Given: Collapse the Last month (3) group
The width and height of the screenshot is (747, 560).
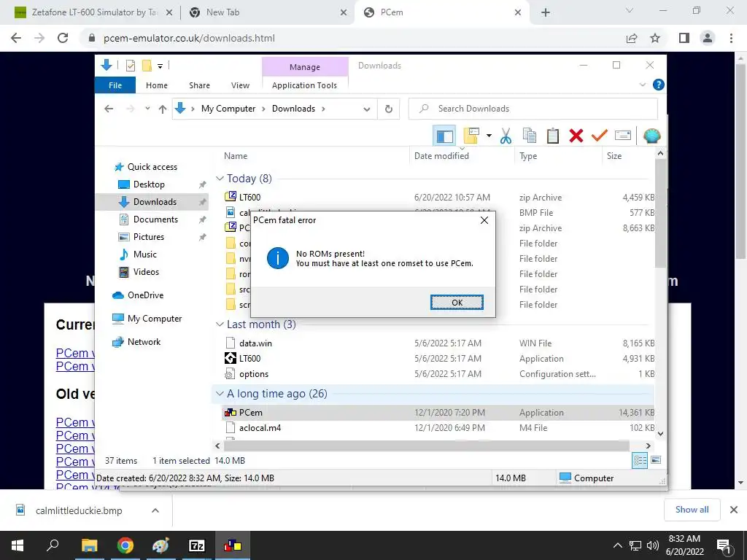Looking at the screenshot, I should click(x=220, y=324).
